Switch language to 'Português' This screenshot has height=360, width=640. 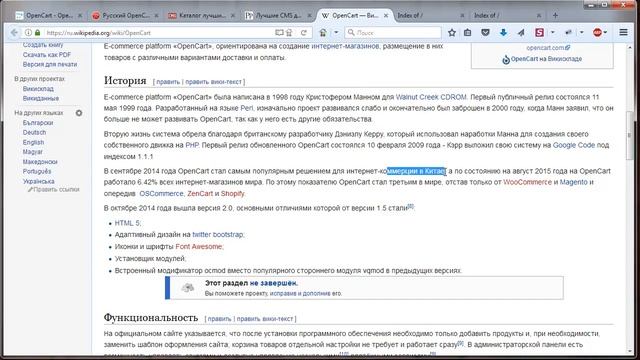pos(37,171)
